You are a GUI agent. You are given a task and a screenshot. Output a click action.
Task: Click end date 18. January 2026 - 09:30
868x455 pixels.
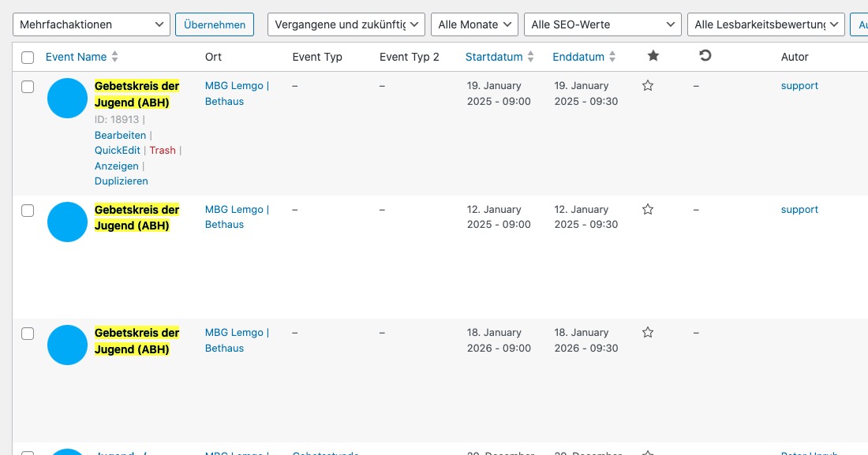click(x=586, y=341)
